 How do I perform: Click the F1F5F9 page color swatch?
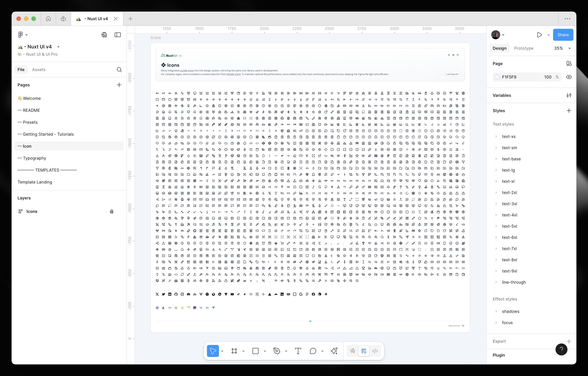497,77
